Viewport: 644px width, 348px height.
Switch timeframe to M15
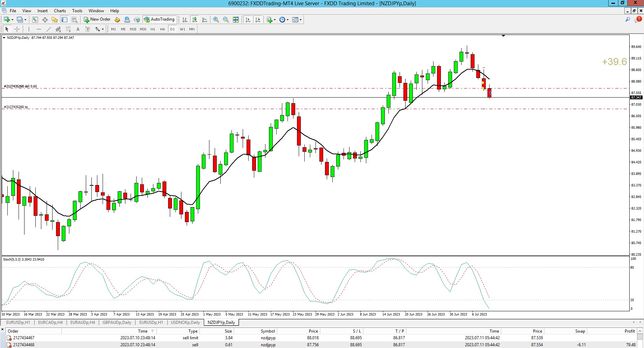click(133, 29)
